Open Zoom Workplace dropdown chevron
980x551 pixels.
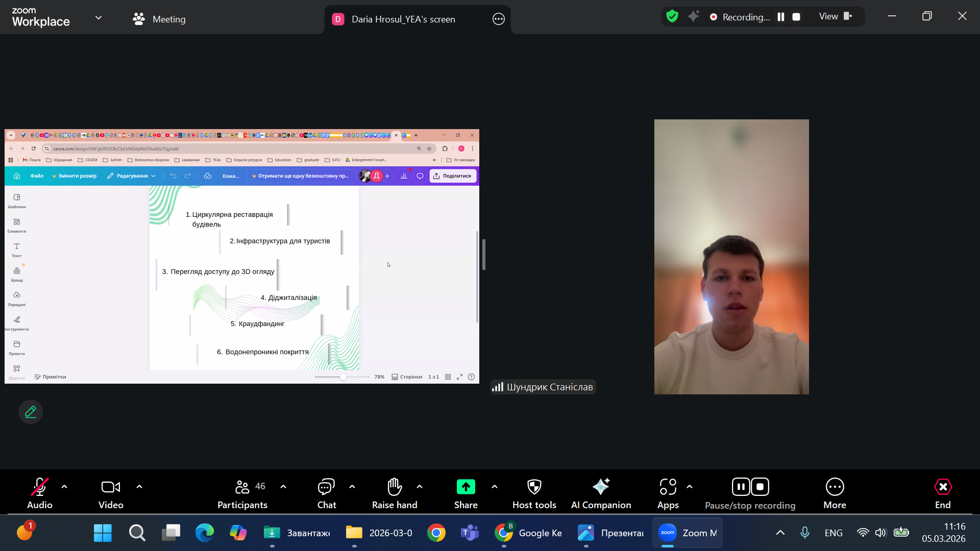coord(99,18)
